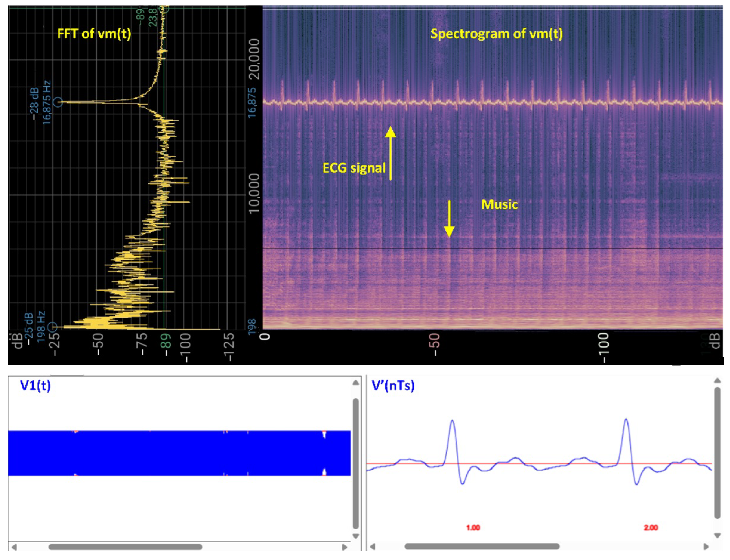Click the scroll-right arrow under V1(t) plot
The width and height of the screenshot is (730, 560).
(345, 547)
